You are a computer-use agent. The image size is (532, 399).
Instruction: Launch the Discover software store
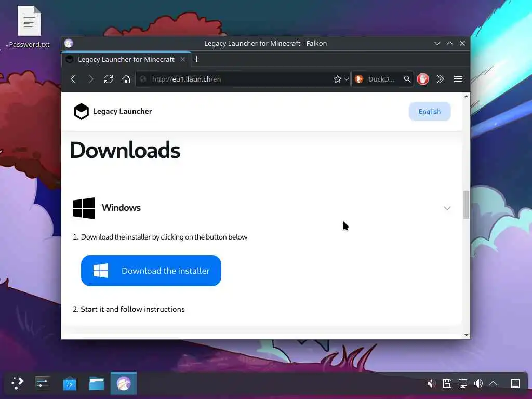coord(70,383)
